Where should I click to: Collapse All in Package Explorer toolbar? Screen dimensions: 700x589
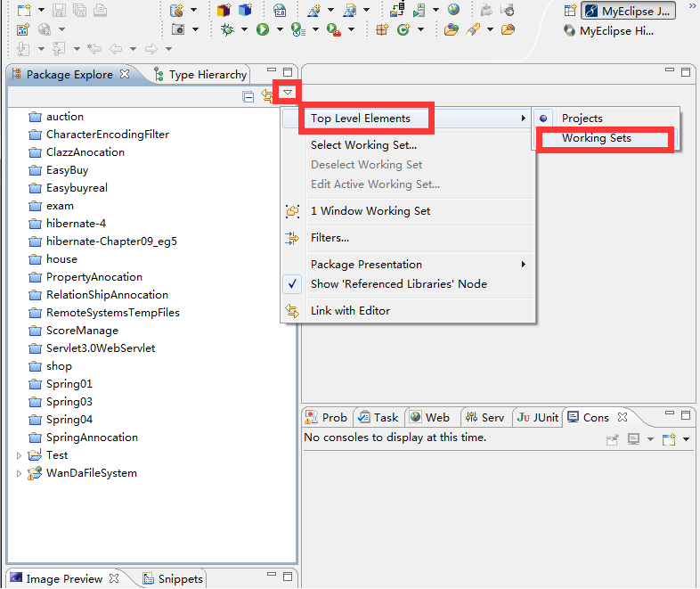(x=248, y=96)
